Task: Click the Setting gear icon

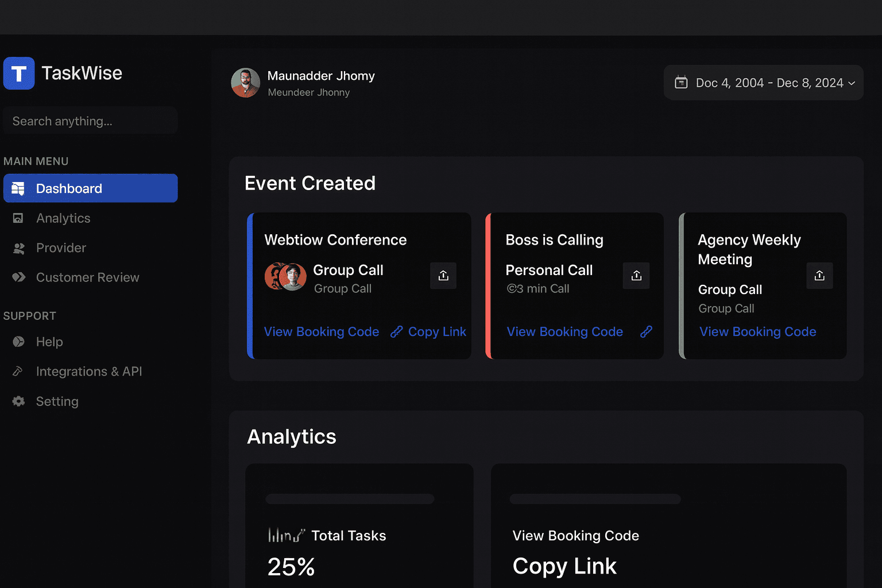Action: click(19, 401)
